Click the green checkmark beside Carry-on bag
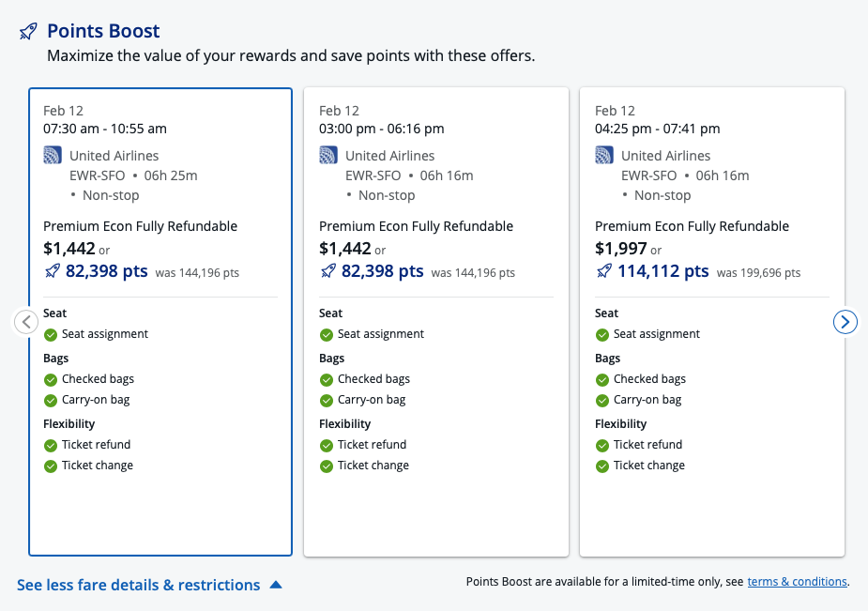Viewport: 868px width, 611px height. point(50,399)
